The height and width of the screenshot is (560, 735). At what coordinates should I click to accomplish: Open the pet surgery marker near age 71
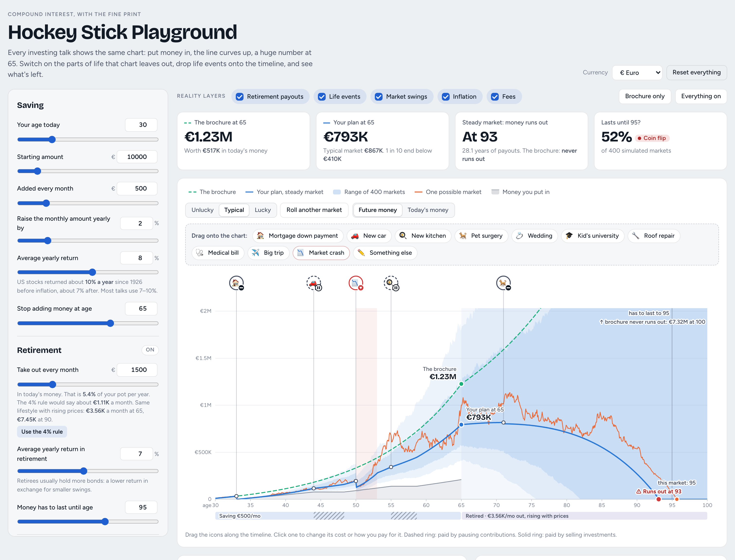[x=503, y=283]
